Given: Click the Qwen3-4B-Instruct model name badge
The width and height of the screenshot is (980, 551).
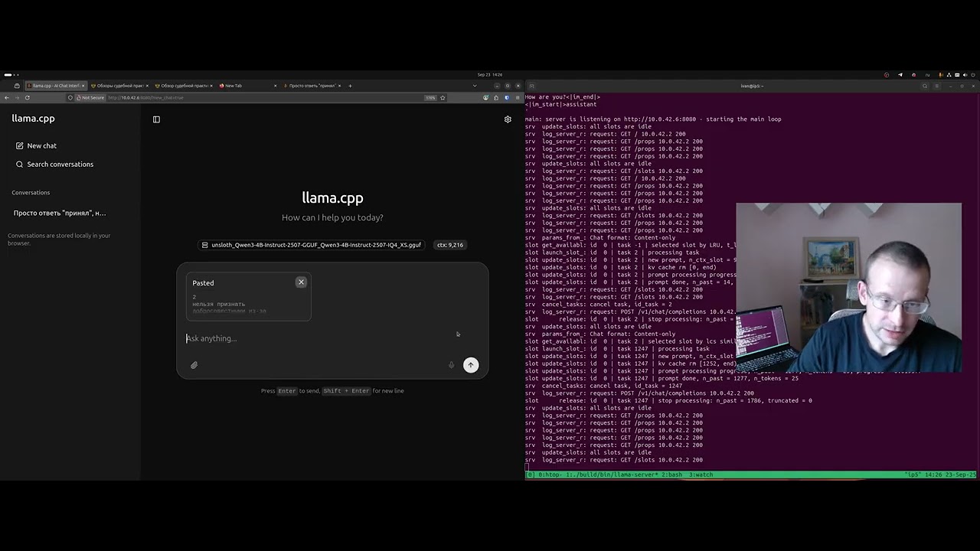Looking at the screenshot, I should coord(311,245).
